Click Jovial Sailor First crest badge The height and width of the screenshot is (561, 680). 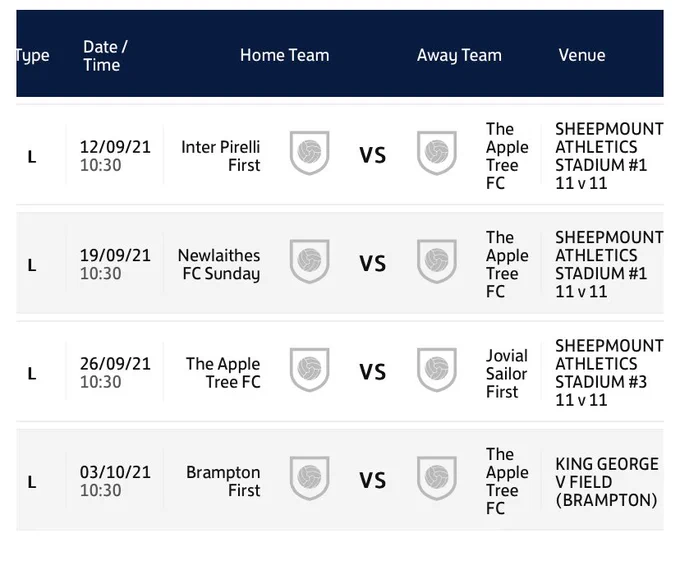pos(436,370)
